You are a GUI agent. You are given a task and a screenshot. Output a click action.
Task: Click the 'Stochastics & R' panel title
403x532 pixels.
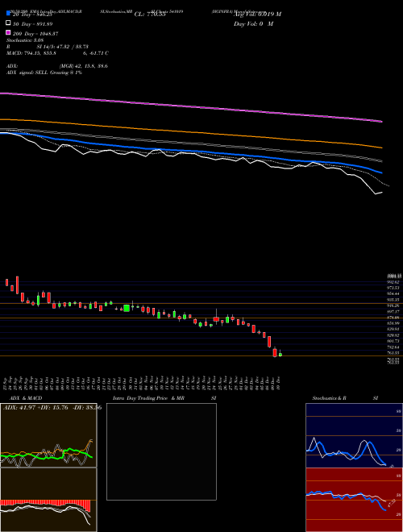coord(329,398)
